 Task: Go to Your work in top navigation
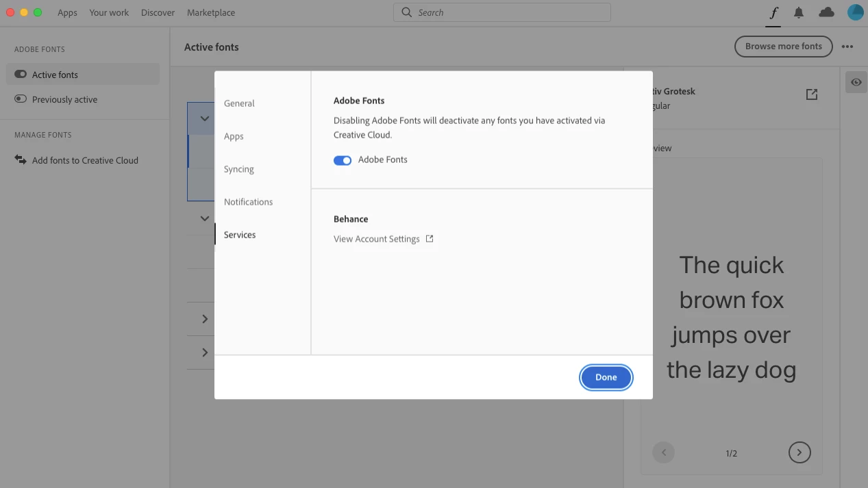point(109,12)
